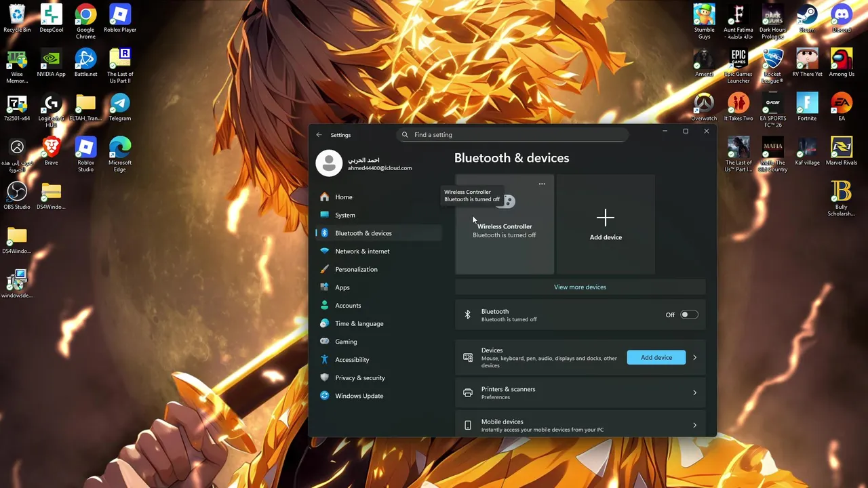Open Accounts settings

tap(378, 306)
